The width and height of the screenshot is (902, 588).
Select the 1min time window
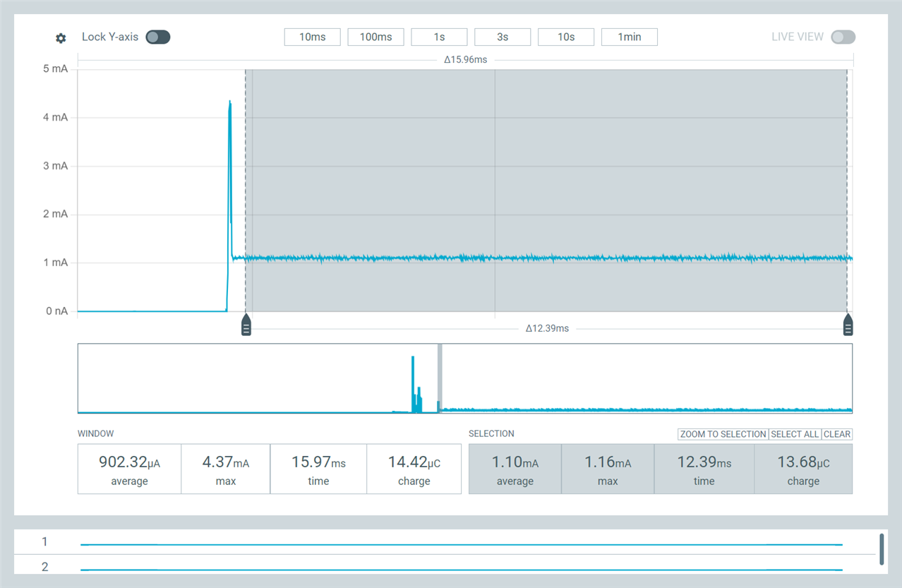click(x=629, y=37)
